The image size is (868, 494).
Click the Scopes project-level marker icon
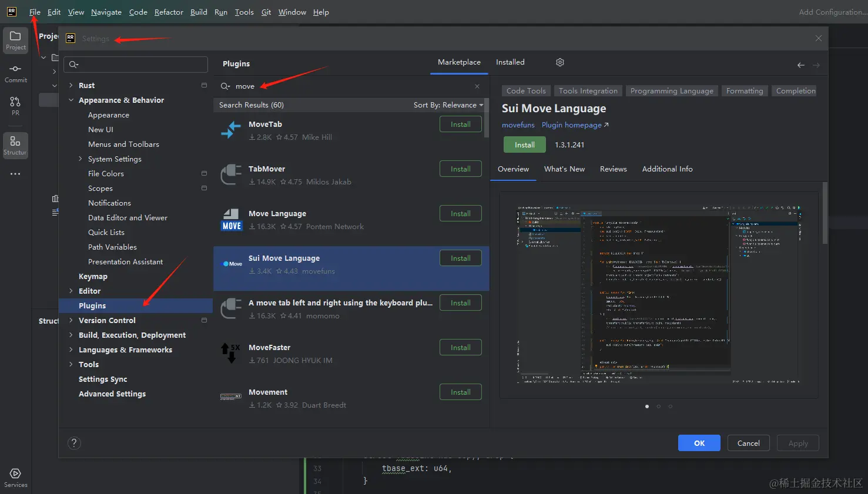tap(204, 188)
